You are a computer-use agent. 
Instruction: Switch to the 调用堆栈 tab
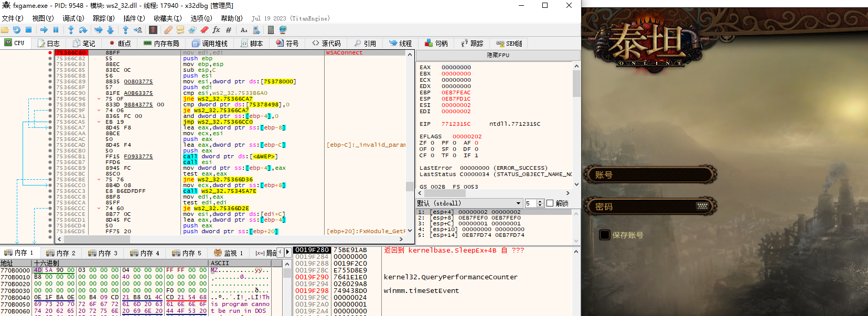[210, 43]
